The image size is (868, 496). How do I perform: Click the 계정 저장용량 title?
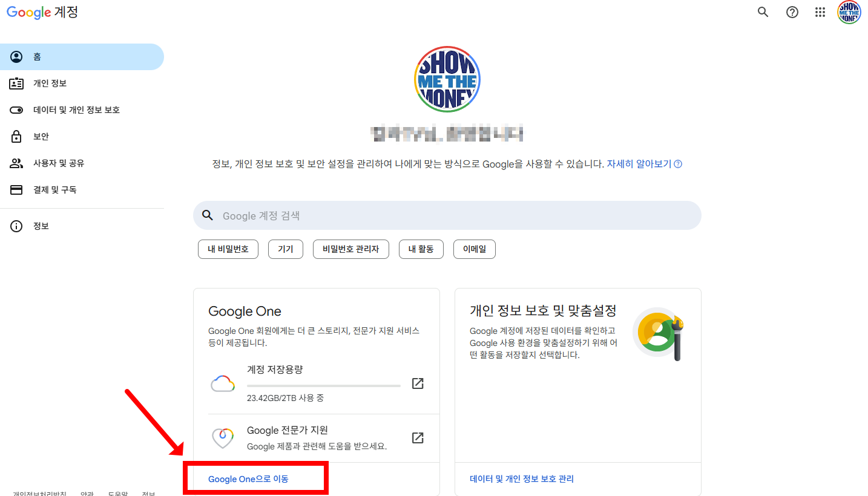(x=275, y=370)
